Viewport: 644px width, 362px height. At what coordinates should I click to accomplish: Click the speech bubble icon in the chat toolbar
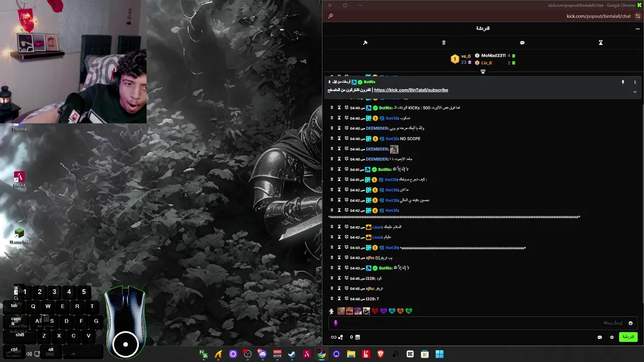pyautogui.click(x=522, y=43)
